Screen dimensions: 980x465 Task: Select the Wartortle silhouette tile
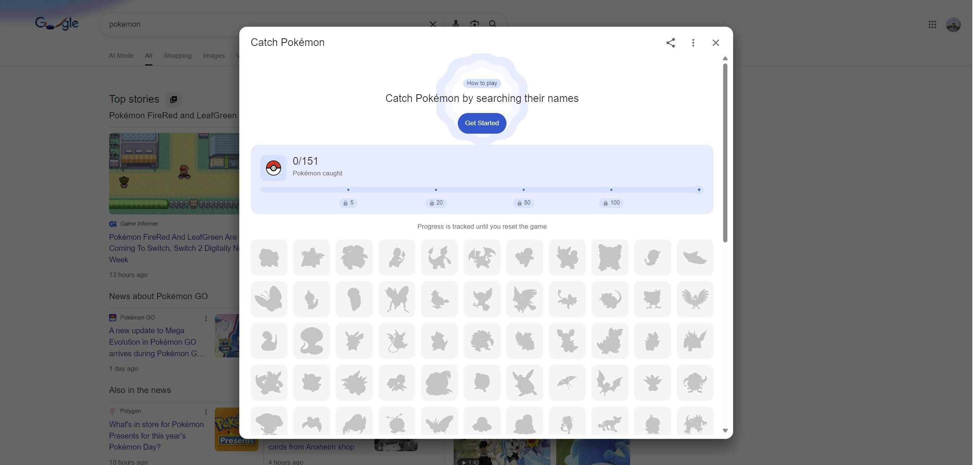pyautogui.click(x=567, y=257)
